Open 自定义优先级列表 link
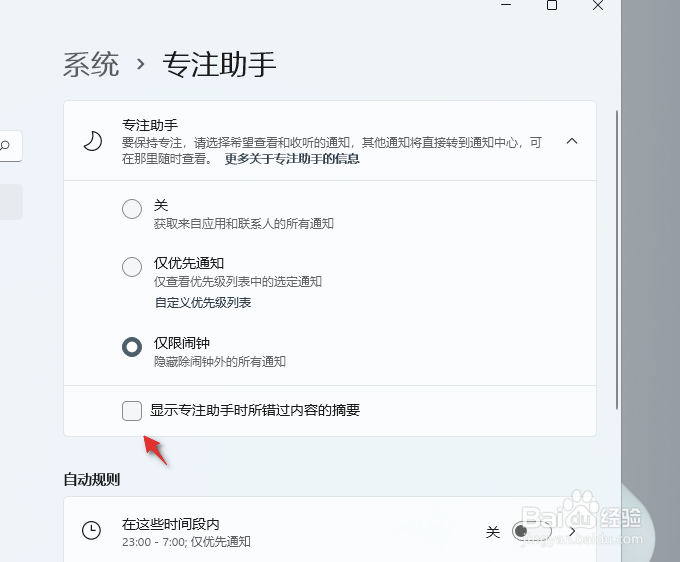Image resolution: width=680 pixels, height=562 pixels. [x=202, y=302]
